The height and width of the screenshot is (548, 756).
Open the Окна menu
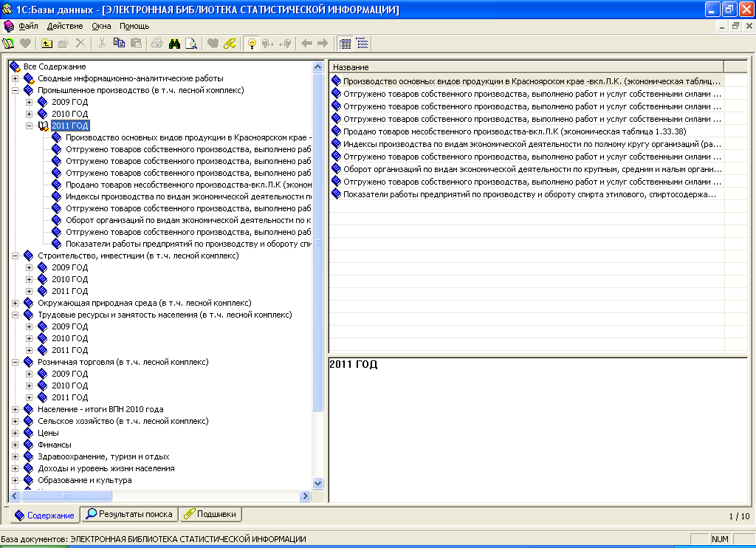point(101,26)
